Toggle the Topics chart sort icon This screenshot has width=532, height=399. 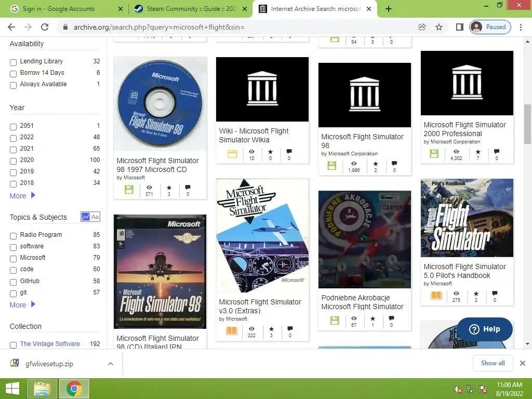[x=86, y=217]
